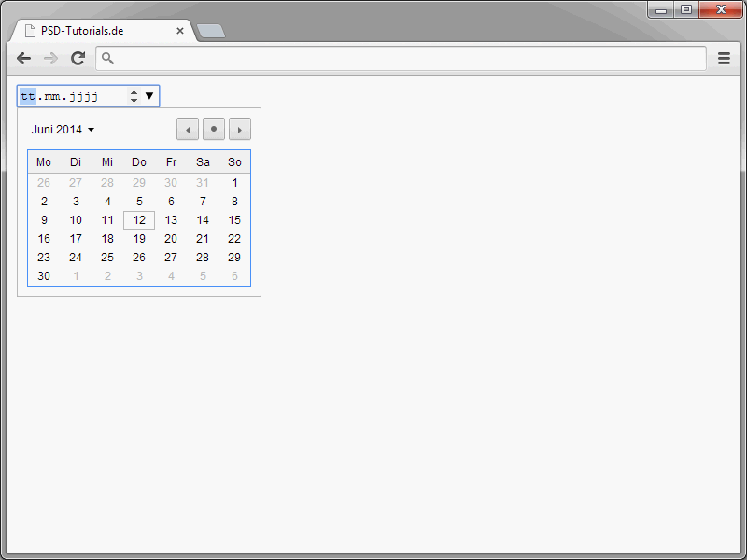This screenshot has height=560, width=747.
Task: Select day 17 in calendar
Action: click(x=76, y=239)
